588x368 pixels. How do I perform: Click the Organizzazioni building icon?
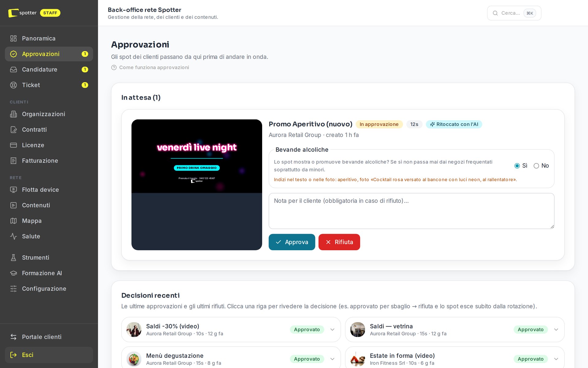(x=13, y=114)
